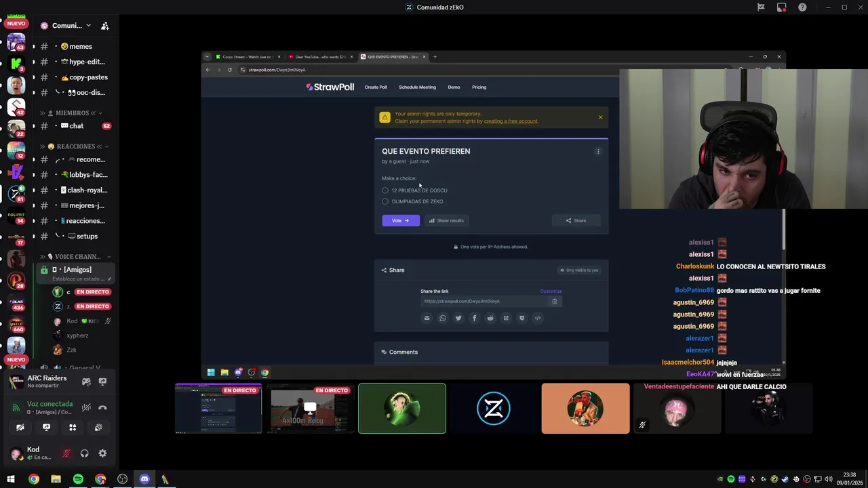Open Spotify from the Windows taskbar
The height and width of the screenshot is (488, 868).
78,479
